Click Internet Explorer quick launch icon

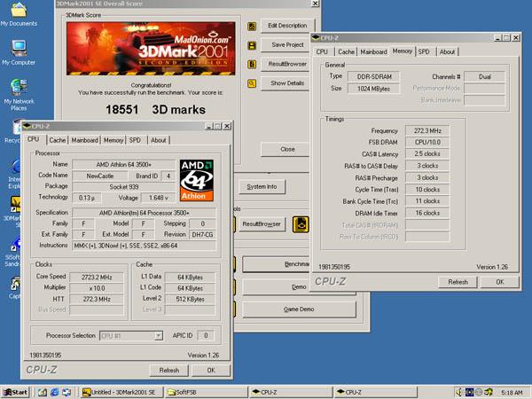point(54,393)
